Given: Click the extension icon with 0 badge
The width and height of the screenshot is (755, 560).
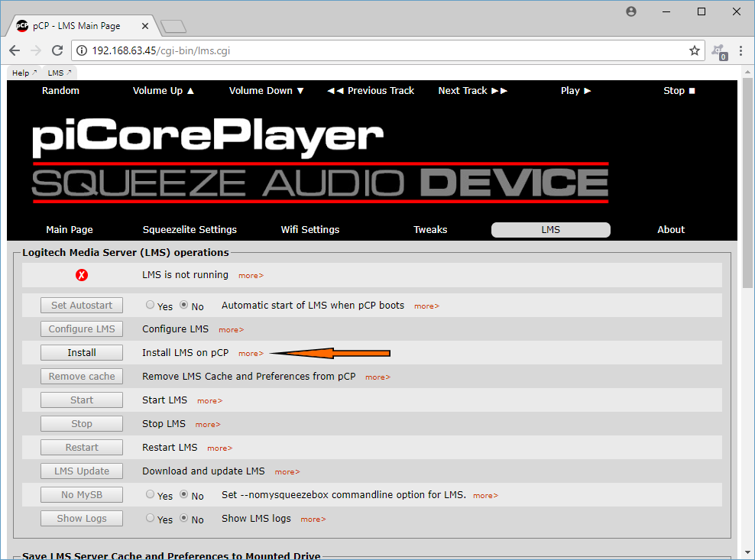Looking at the screenshot, I should pos(719,51).
